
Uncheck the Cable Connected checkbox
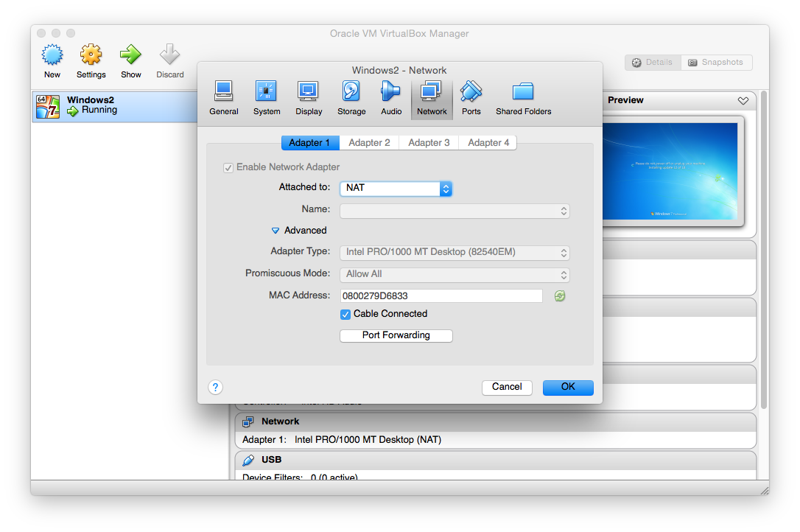pyautogui.click(x=345, y=314)
